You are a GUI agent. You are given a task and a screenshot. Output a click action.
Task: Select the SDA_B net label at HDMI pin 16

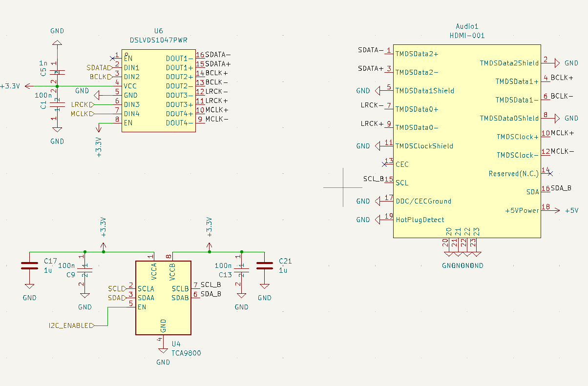[561, 188]
